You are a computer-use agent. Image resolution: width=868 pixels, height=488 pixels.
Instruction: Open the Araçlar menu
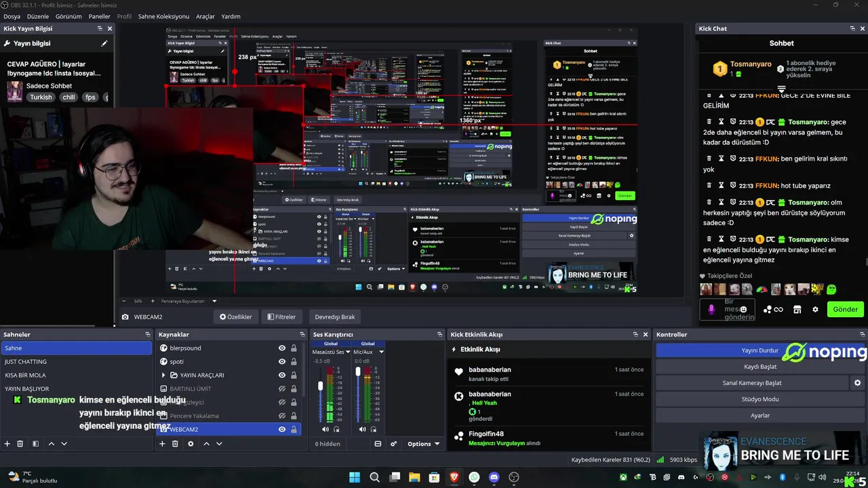pyautogui.click(x=205, y=16)
